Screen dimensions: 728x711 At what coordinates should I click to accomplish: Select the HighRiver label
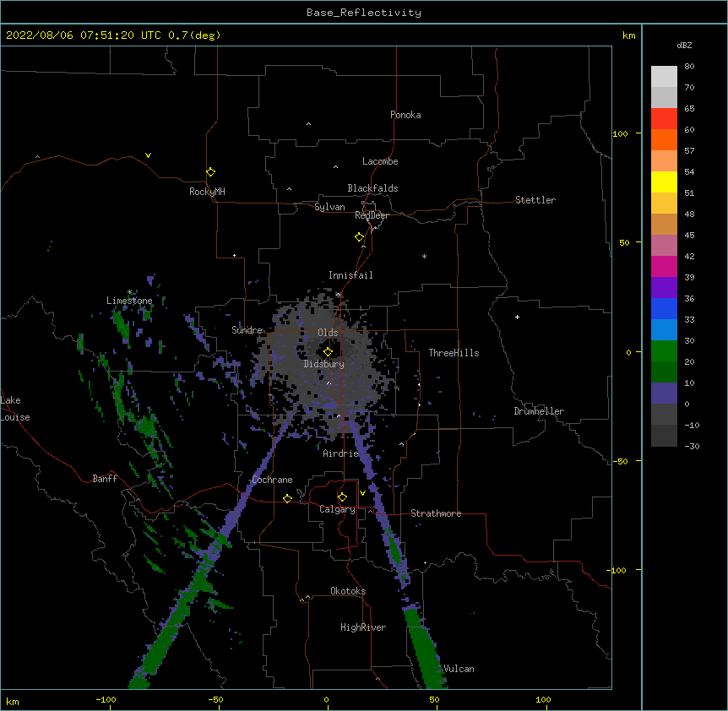(363, 627)
